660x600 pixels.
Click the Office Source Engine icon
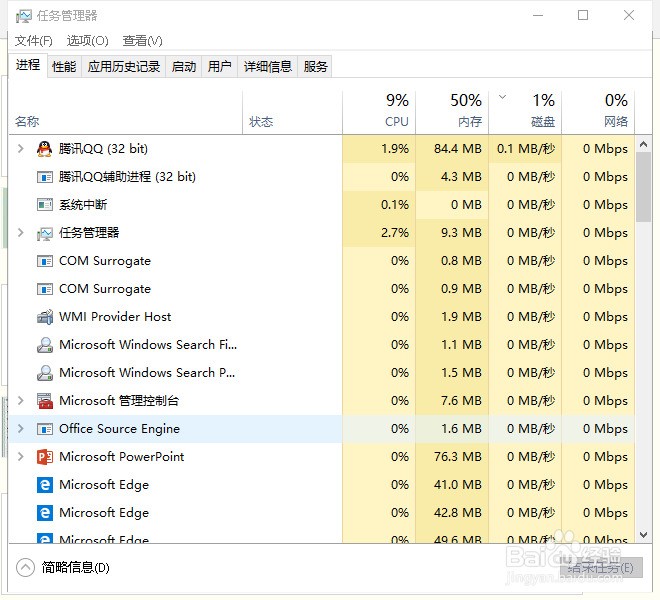pos(45,429)
